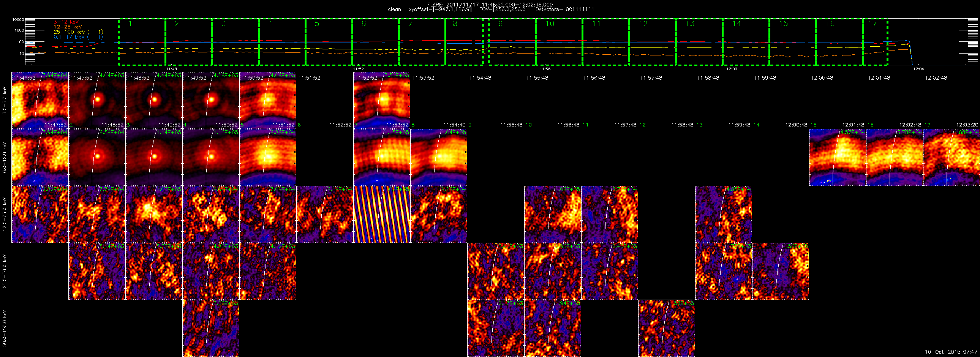Image resolution: width=980 pixels, height=357 pixels.
Task: Open the 3-6 keV image labeled 4.04E+03
Action: click(x=97, y=100)
